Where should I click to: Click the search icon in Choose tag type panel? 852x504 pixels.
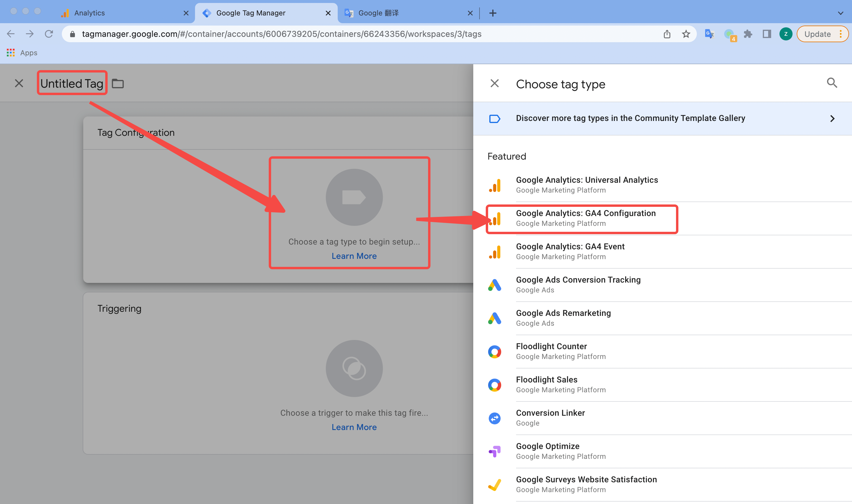coord(831,83)
